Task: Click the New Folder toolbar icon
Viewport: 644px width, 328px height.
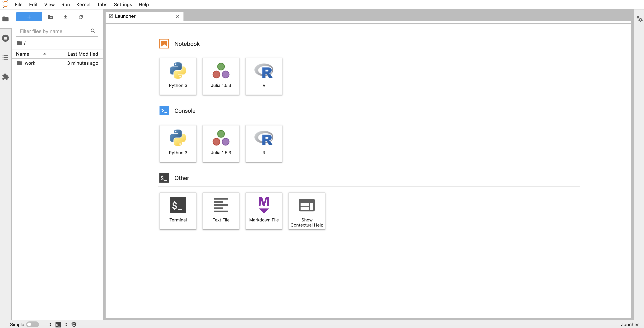Action: pyautogui.click(x=50, y=17)
